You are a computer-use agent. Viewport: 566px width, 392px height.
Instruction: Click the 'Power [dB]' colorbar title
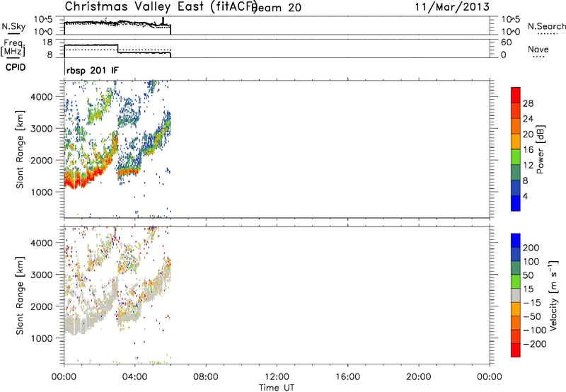pyautogui.click(x=540, y=149)
